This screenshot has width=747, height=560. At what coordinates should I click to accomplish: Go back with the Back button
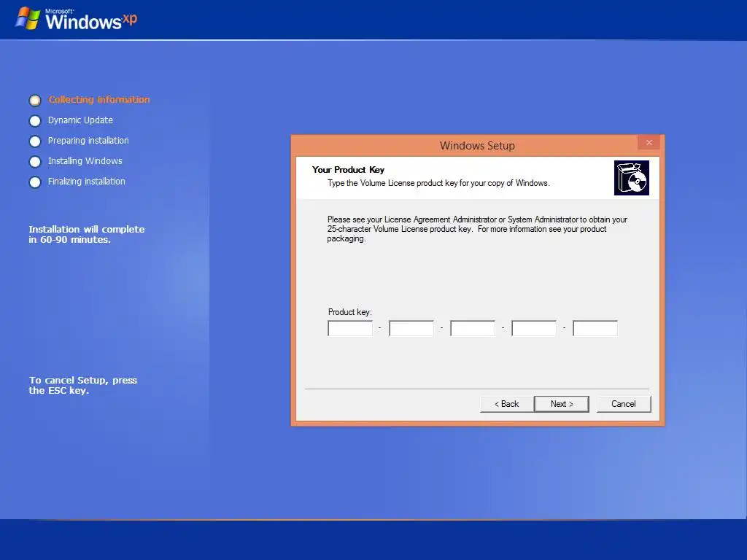click(506, 404)
